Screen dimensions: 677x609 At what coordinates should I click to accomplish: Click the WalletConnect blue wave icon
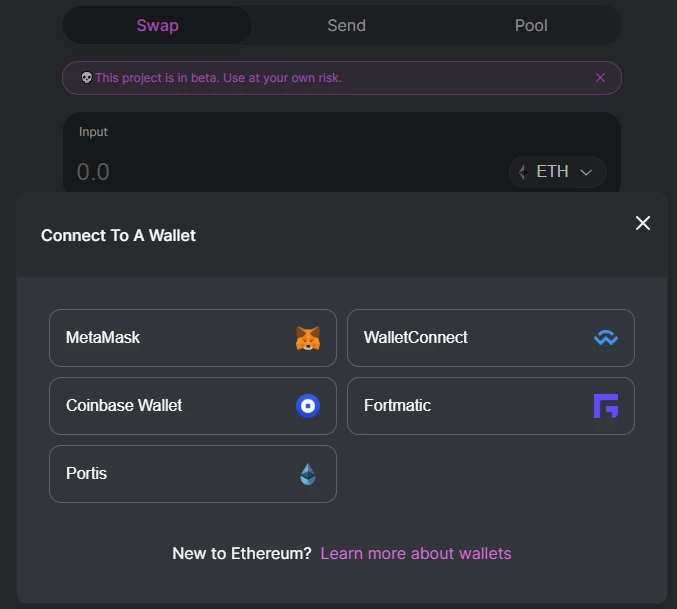[606, 338]
